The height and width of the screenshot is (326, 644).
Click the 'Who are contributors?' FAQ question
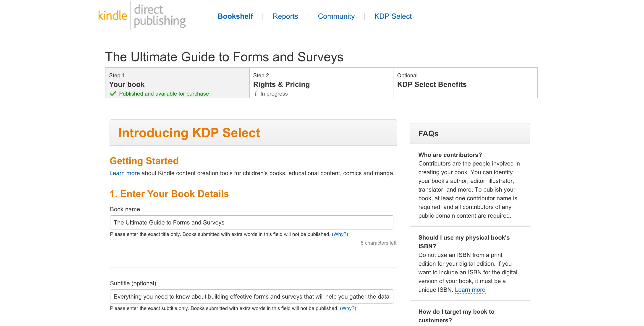[x=450, y=155]
